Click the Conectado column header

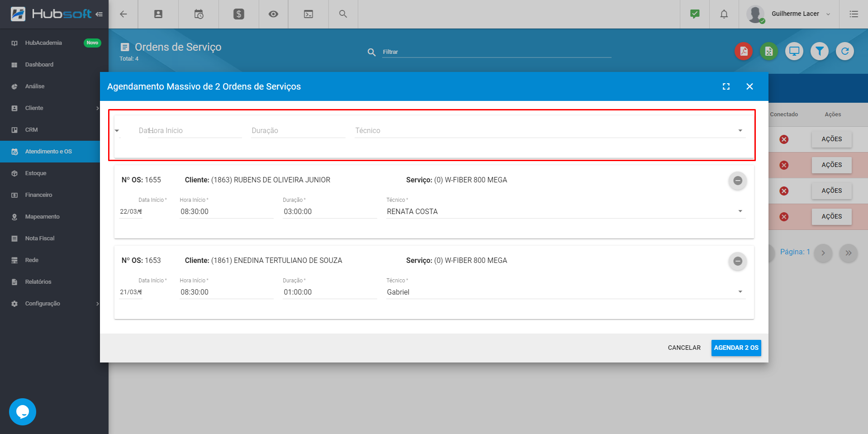[784, 114]
